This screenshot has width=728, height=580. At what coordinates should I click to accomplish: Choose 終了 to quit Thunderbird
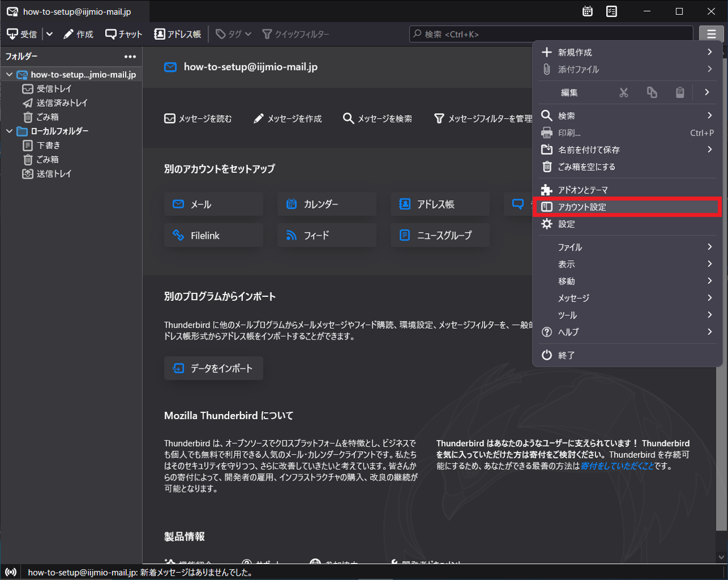coord(627,355)
